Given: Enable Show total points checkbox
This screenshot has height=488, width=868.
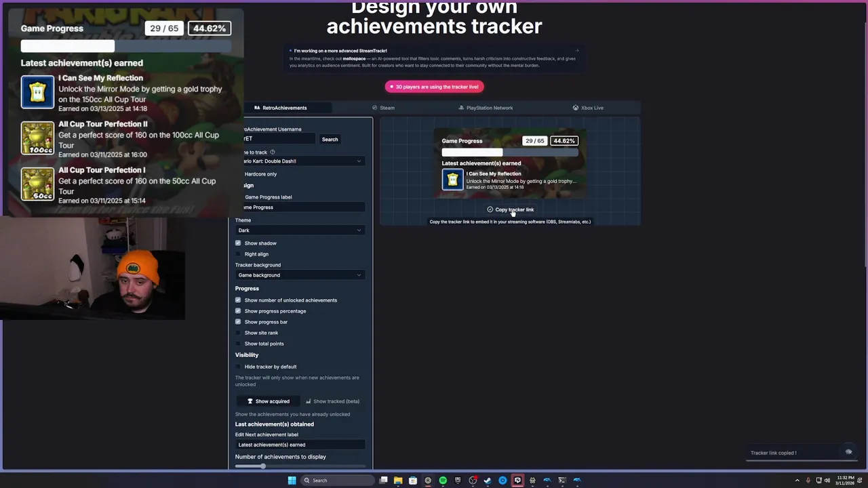Looking at the screenshot, I should coord(238,344).
